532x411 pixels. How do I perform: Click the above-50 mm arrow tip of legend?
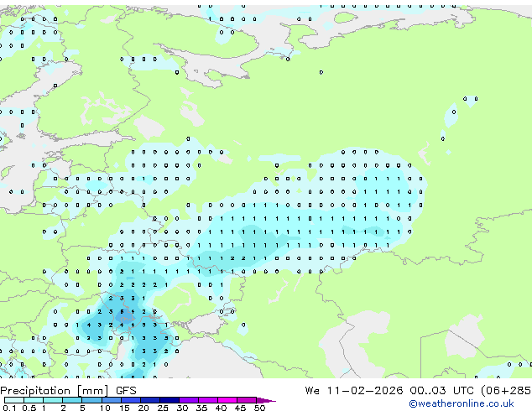coord(266,400)
